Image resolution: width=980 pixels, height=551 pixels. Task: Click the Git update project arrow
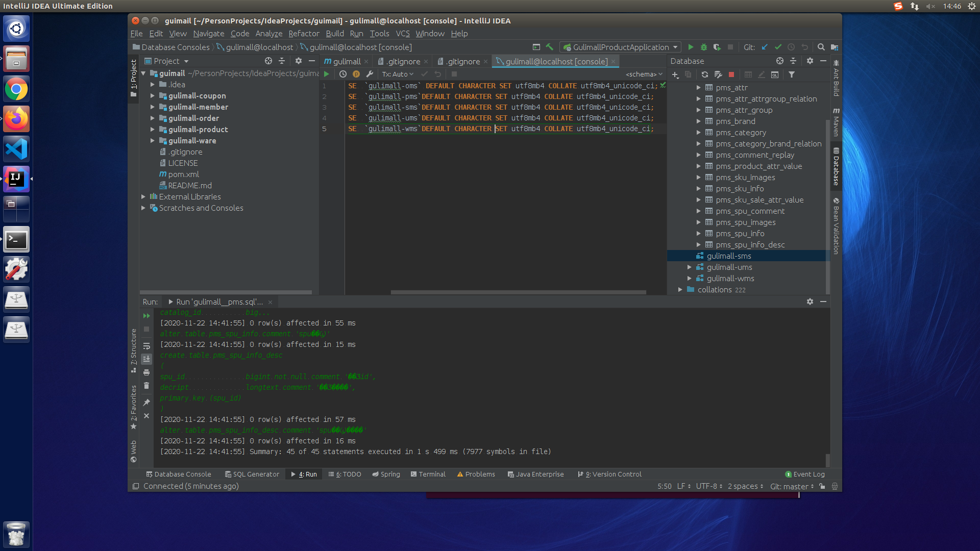(x=765, y=47)
